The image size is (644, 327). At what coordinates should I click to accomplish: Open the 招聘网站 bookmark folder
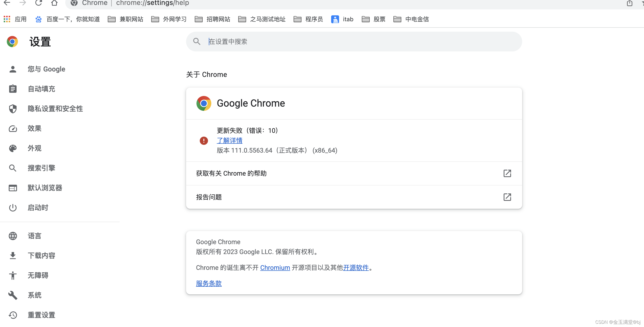click(x=212, y=19)
